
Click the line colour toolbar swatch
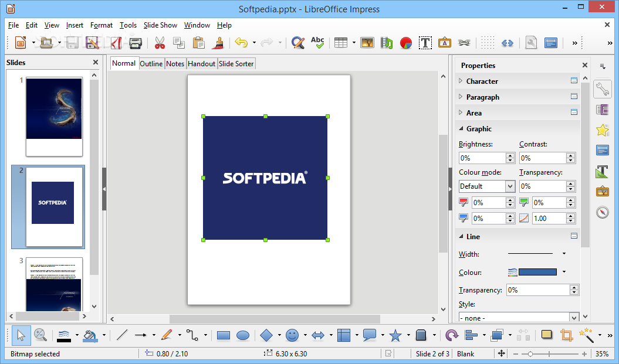tap(64, 336)
